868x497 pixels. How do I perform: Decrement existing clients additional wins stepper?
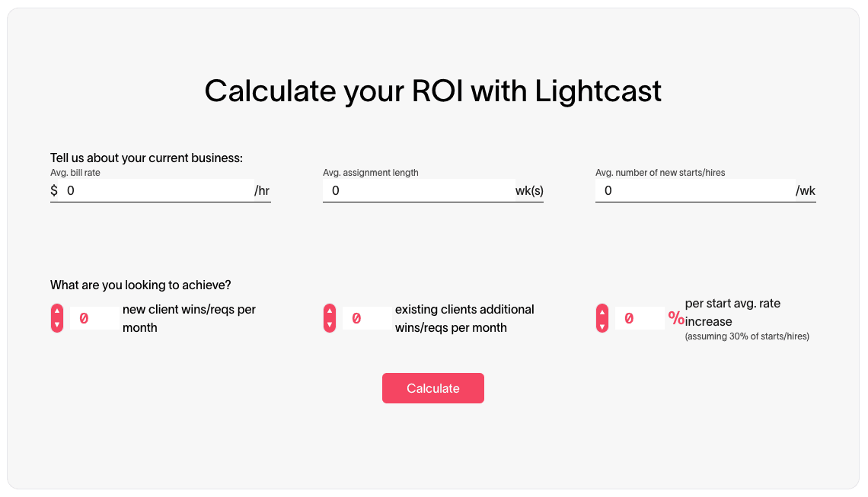[x=330, y=325]
